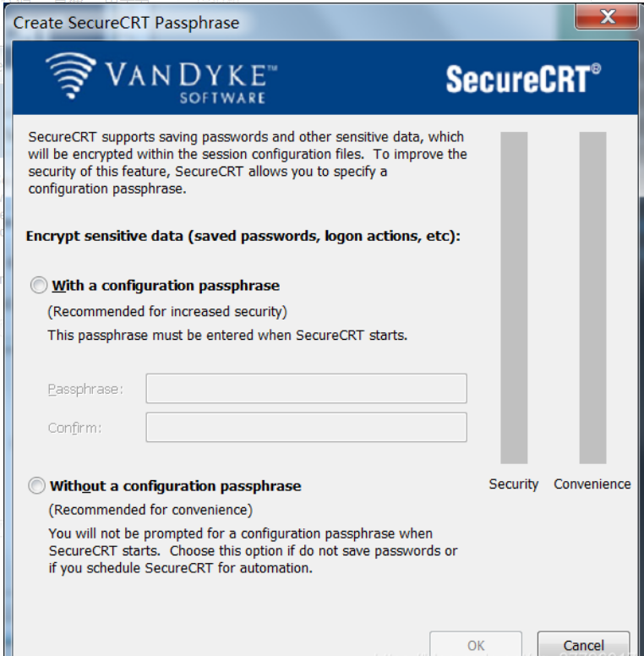Click the 'Encrypt sensitive data' heading text
Screen dimensions: 644x656
coord(243,237)
